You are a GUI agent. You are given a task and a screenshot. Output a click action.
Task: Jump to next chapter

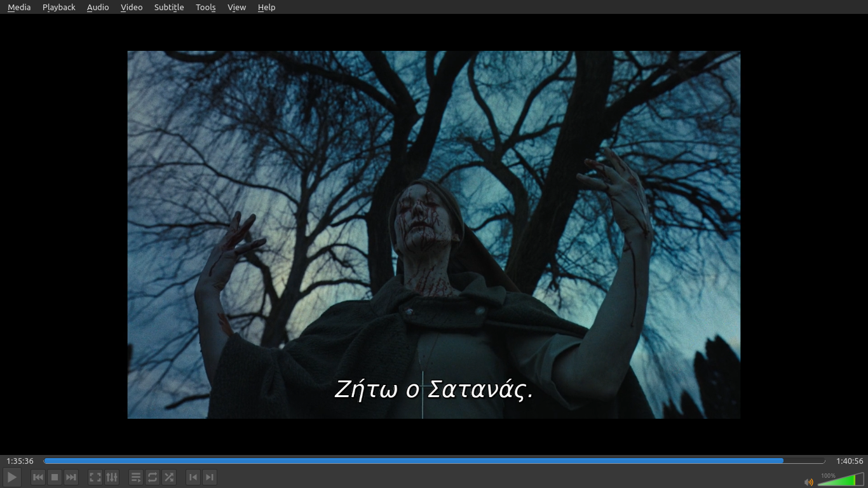[x=210, y=477]
